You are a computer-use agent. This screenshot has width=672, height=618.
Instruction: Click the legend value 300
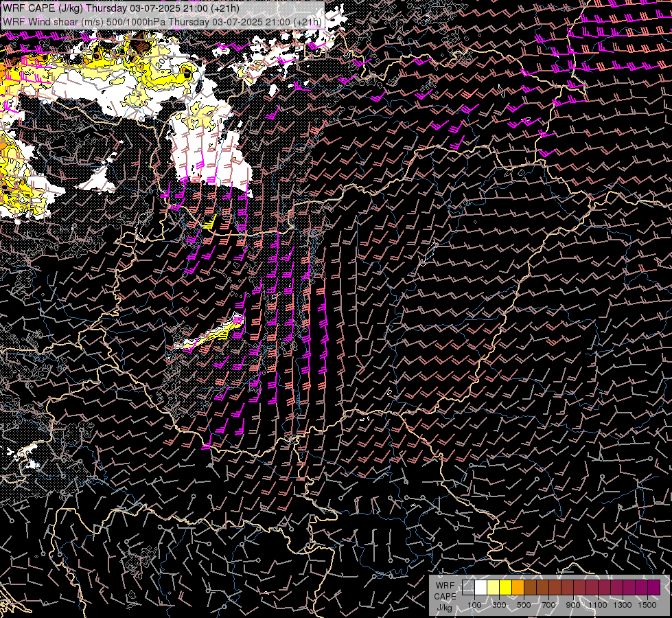[499, 605]
